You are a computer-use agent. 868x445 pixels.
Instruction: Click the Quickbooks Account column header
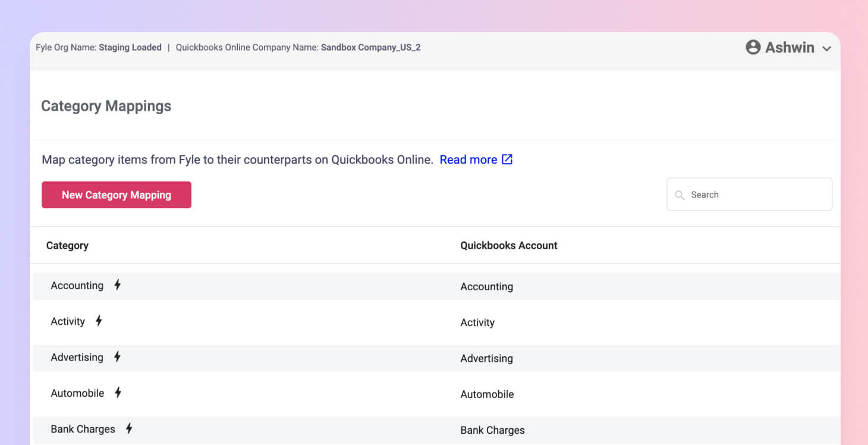coord(509,245)
